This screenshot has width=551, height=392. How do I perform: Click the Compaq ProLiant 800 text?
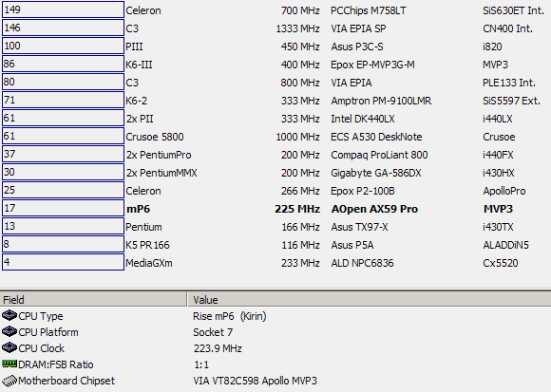pos(379,155)
